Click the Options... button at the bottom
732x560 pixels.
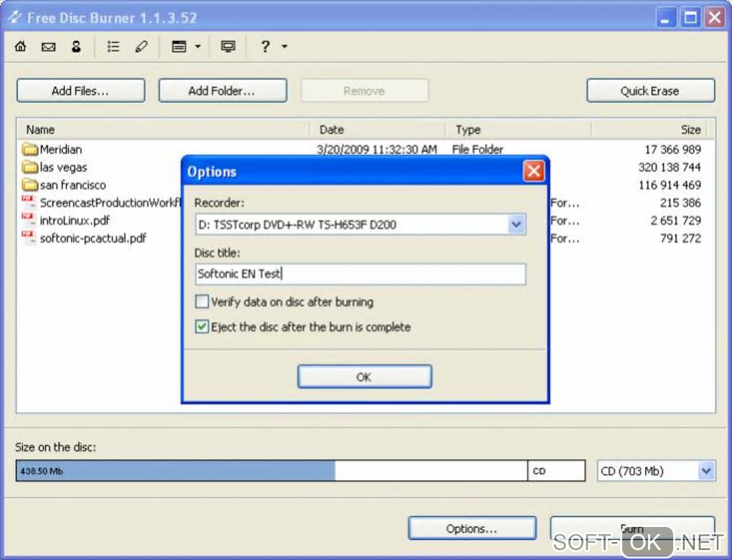471,528
